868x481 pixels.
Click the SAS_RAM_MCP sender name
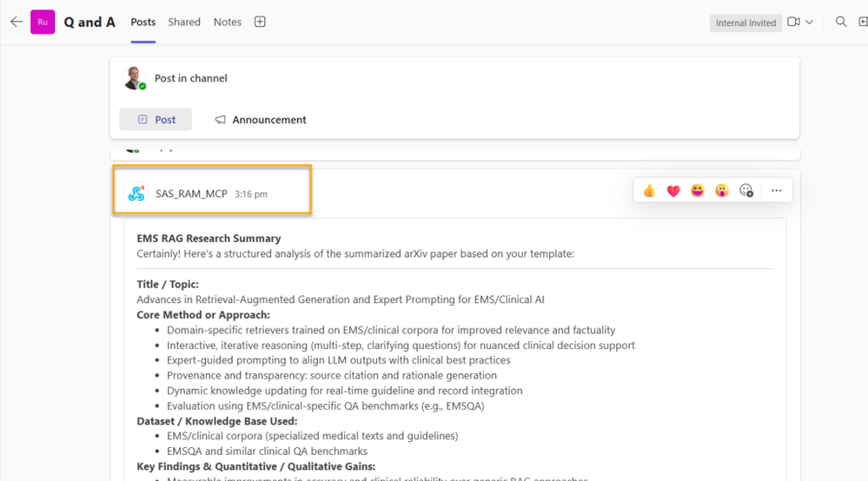(191, 194)
